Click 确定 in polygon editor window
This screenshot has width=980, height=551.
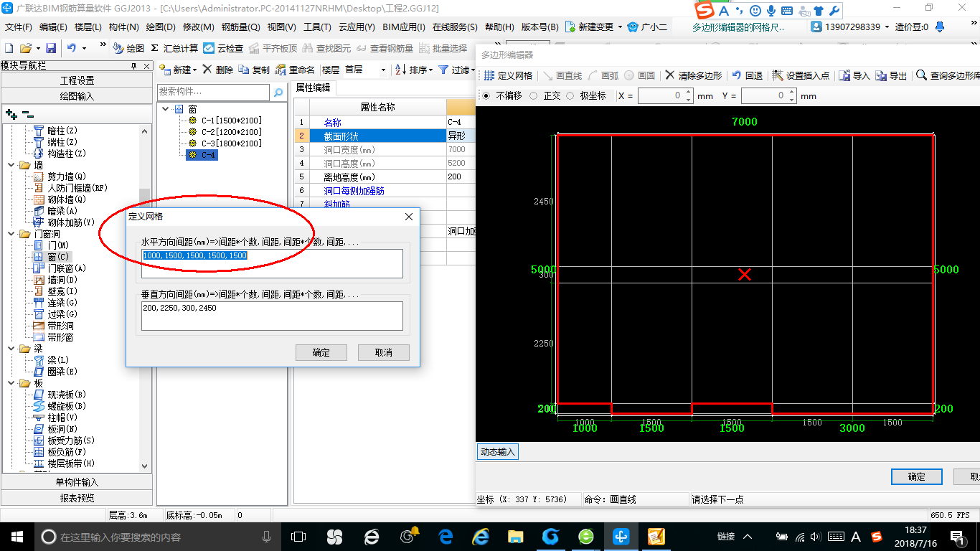pos(917,476)
